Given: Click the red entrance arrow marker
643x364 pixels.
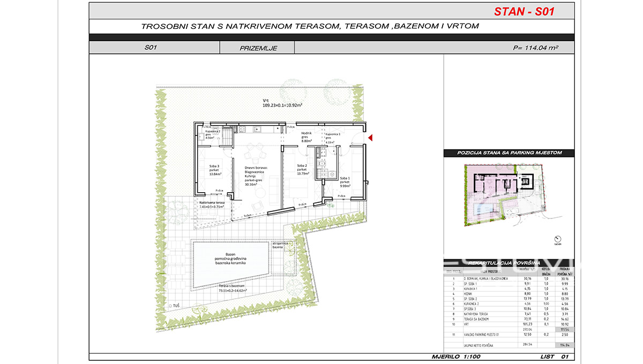Looking at the screenshot, I should 370,139.
